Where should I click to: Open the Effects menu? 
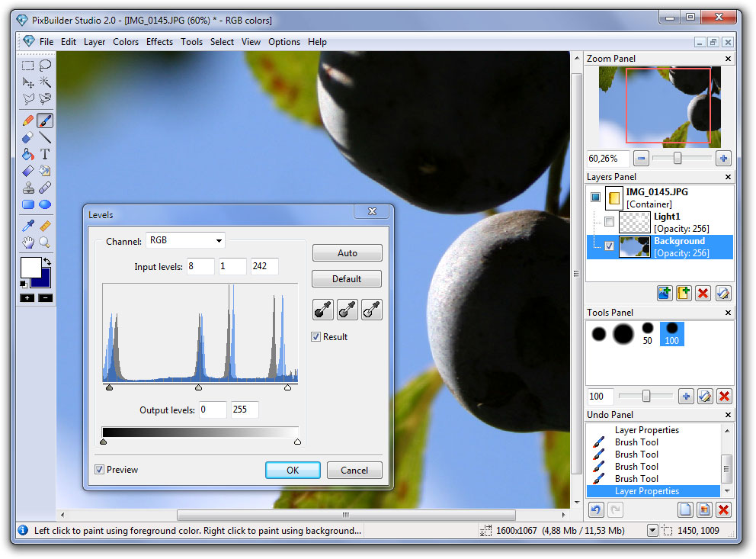[x=159, y=42]
